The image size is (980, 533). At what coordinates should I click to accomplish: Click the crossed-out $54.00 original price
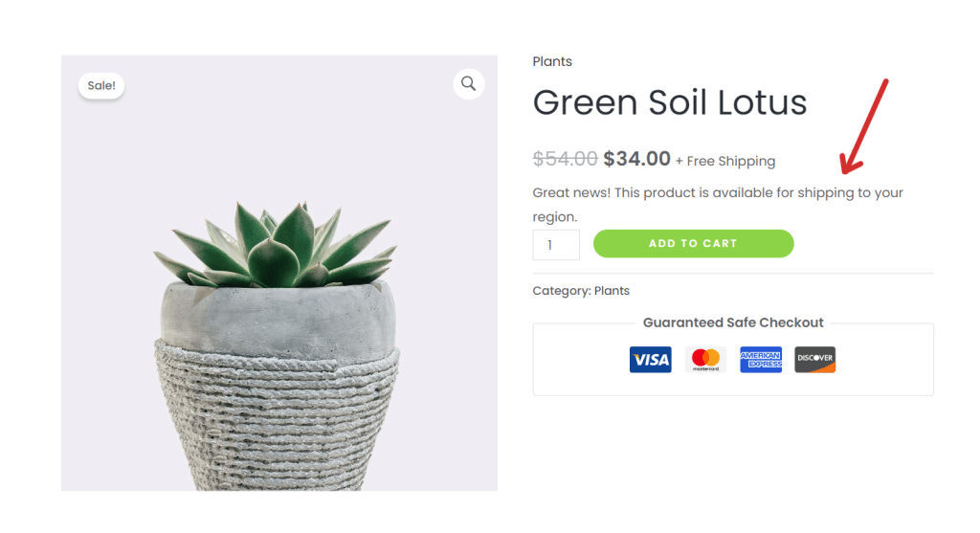point(565,159)
